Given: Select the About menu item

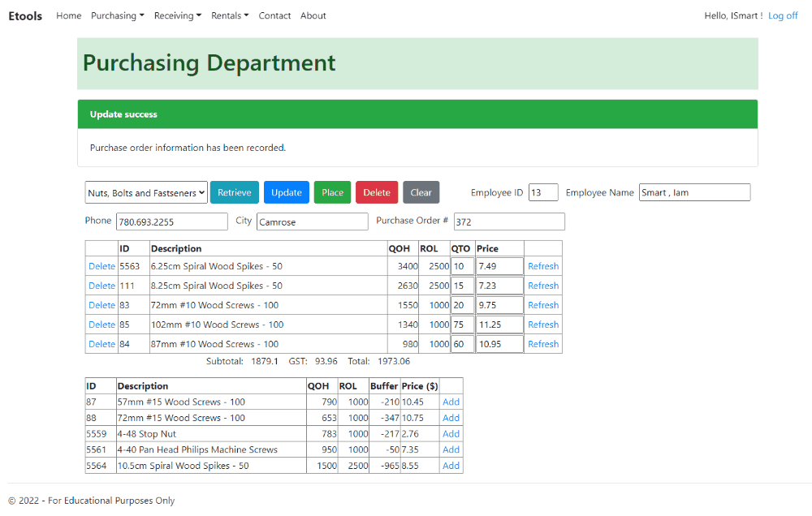Looking at the screenshot, I should (313, 15).
